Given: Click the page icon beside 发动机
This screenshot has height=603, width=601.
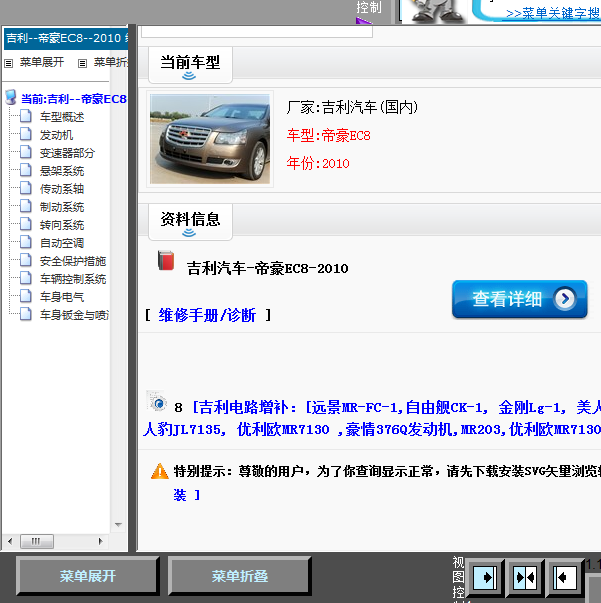Looking at the screenshot, I should [x=26, y=134].
